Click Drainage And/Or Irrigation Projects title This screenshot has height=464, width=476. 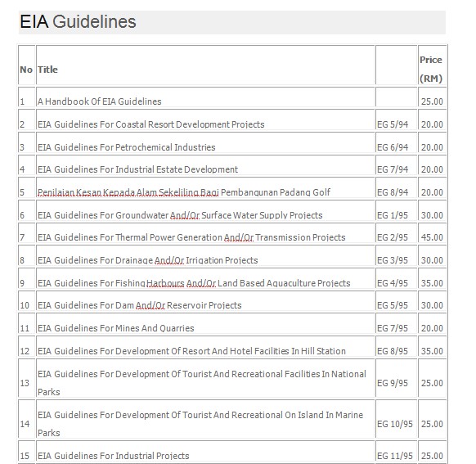147,260
